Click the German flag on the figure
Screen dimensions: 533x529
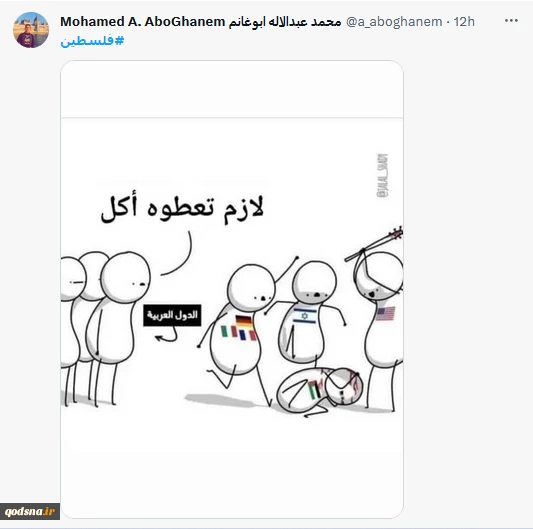click(244, 321)
